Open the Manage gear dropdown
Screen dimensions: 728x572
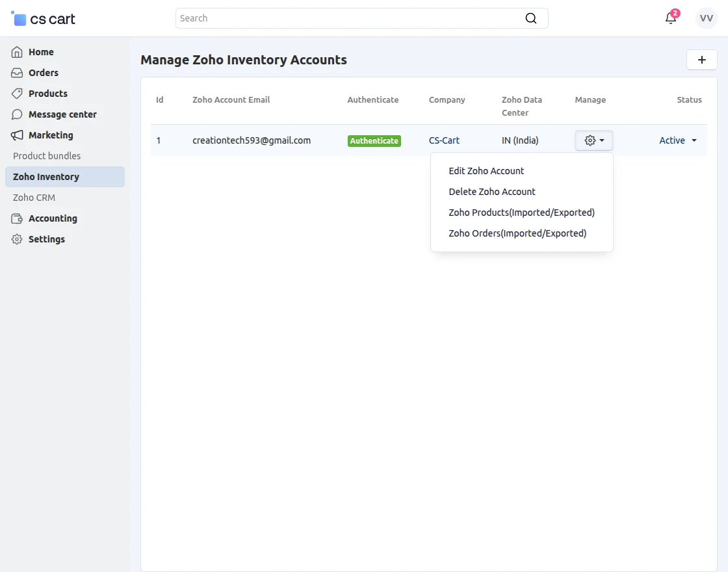(593, 140)
